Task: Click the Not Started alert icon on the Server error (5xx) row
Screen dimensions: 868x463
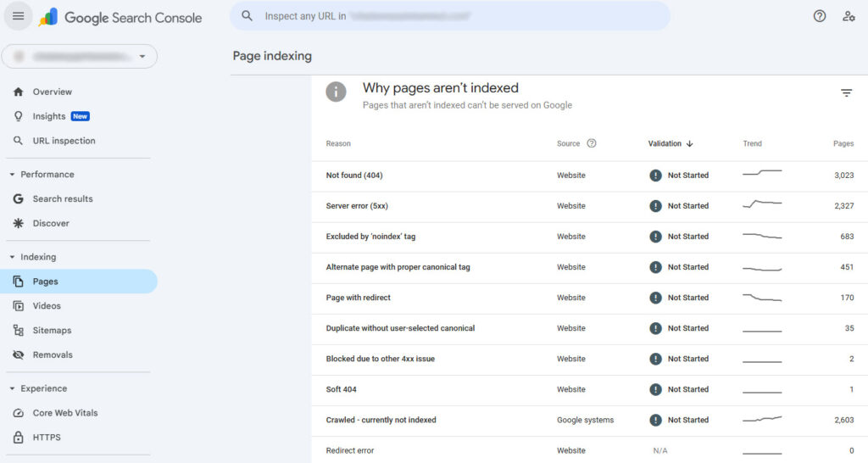Action: [655, 206]
